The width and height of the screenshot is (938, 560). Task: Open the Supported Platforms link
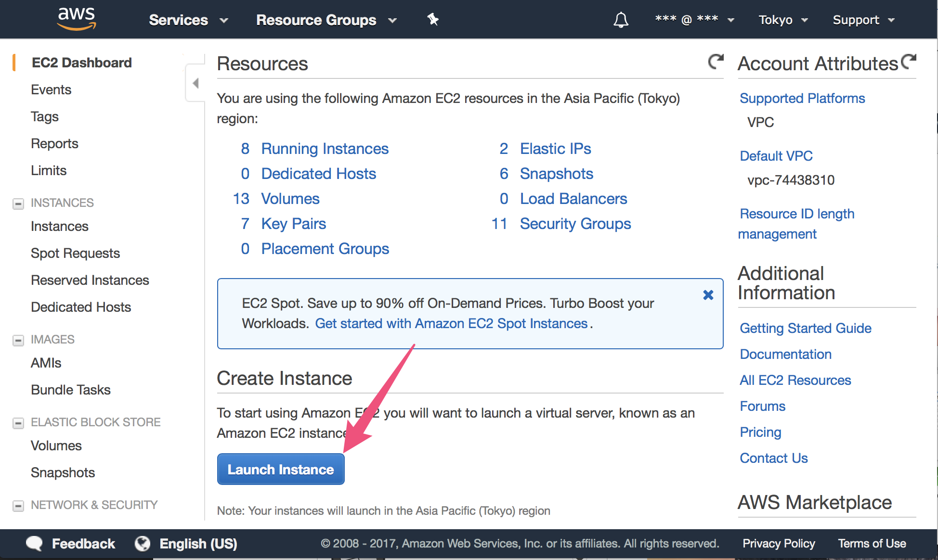802,98
